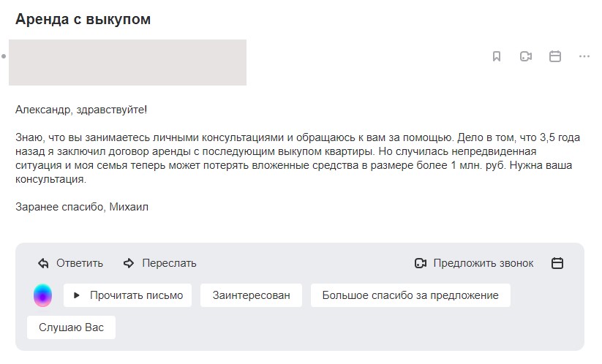Click the curved reply arrow icon
This screenshot has height=364, width=602.
click(x=43, y=264)
